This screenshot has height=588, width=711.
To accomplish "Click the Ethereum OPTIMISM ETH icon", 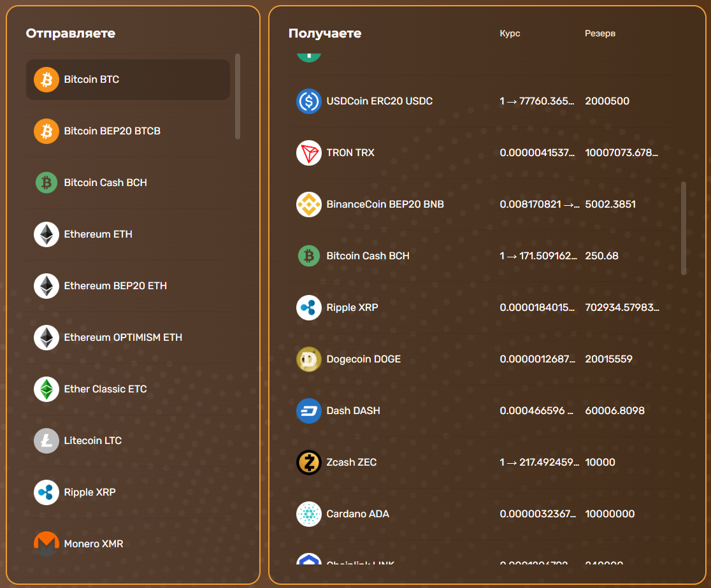I will pyautogui.click(x=47, y=338).
